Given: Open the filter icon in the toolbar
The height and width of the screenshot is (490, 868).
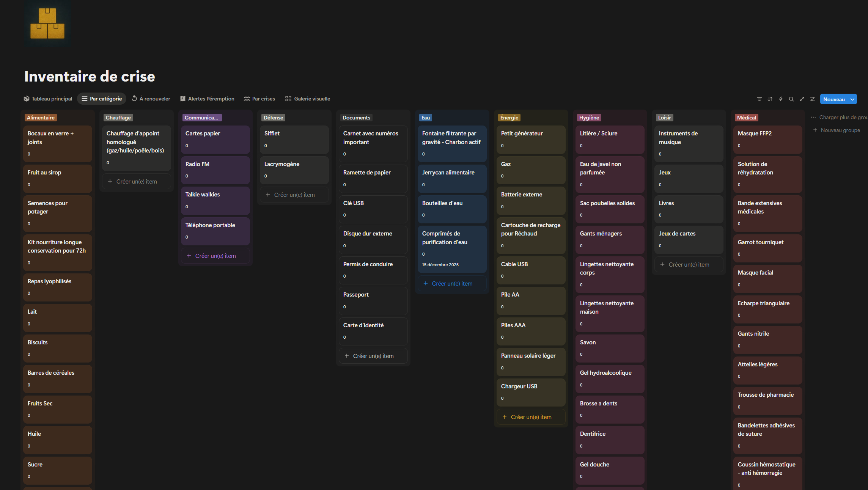Looking at the screenshot, I should pyautogui.click(x=759, y=99).
